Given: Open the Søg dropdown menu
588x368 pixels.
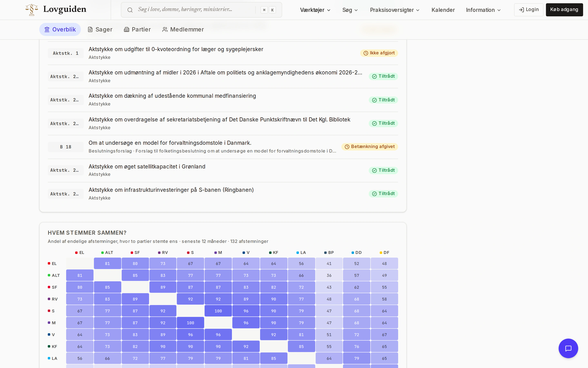Looking at the screenshot, I should point(350,10).
